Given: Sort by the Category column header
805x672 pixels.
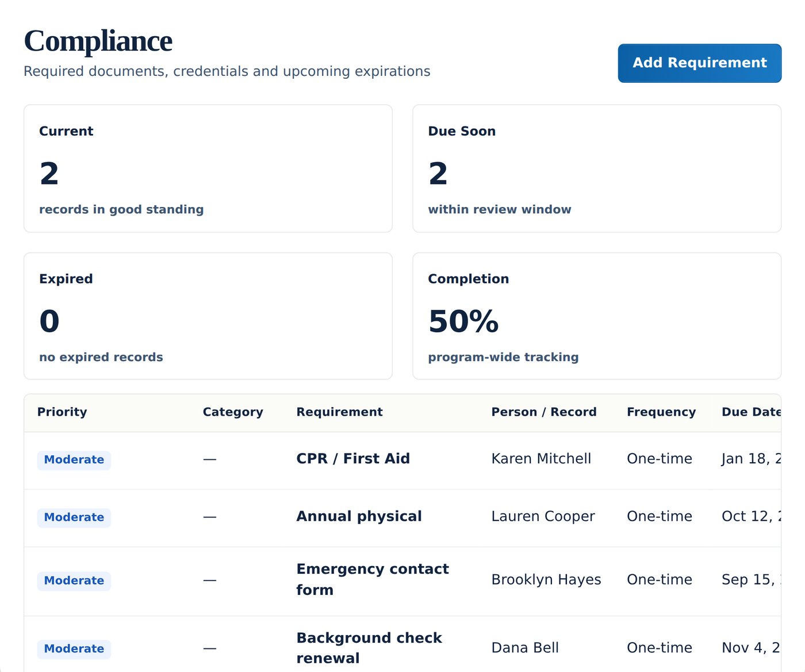Looking at the screenshot, I should coord(233,412).
